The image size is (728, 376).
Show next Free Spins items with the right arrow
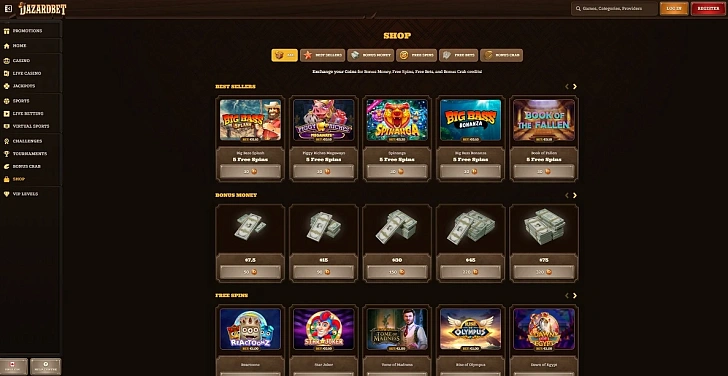[575, 296]
